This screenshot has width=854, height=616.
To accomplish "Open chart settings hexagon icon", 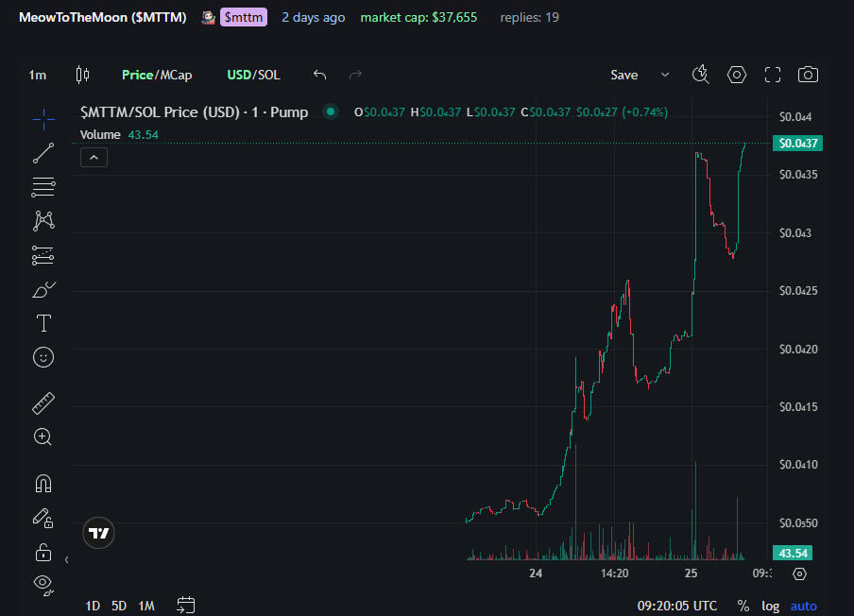I will (737, 75).
